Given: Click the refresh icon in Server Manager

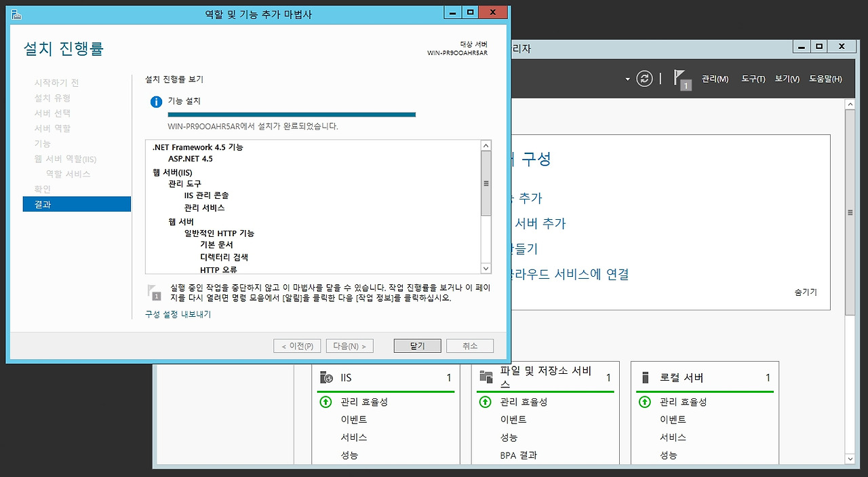Looking at the screenshot, I should (644, 79).
